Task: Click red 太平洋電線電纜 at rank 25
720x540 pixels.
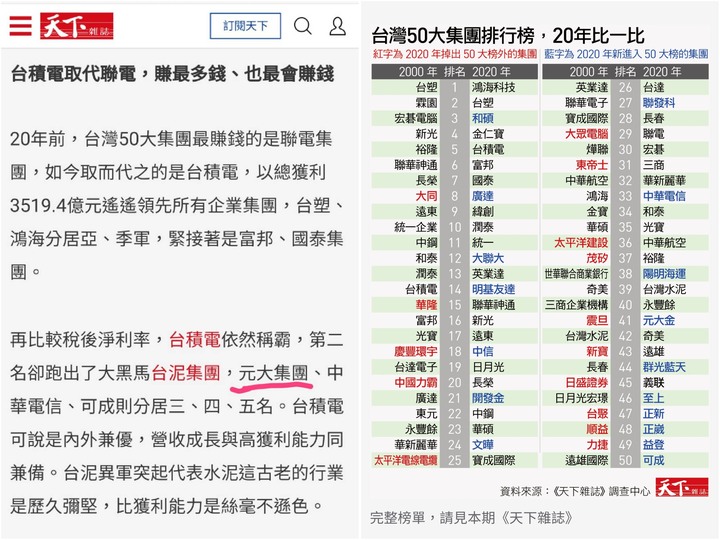Action: coord(406,460)
